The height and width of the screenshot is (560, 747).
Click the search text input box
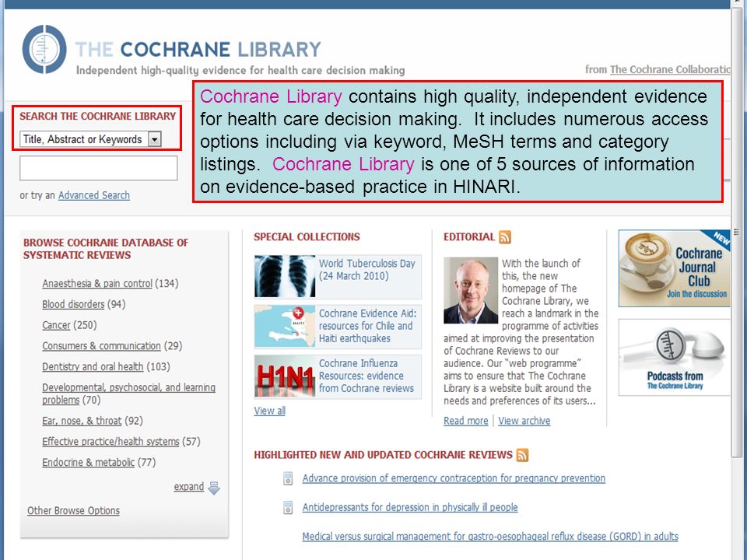click(x=99, y=168)
